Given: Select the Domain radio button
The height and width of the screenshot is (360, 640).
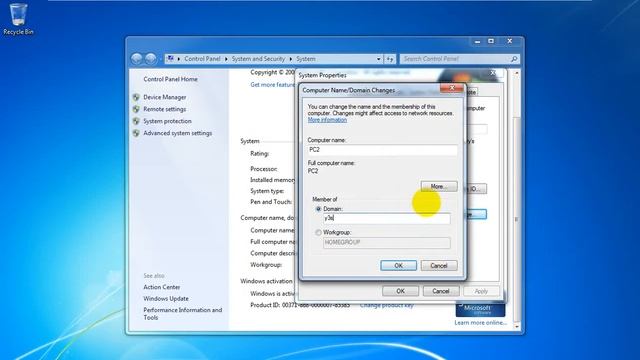Looking at the screenshot, I should 318,209.
